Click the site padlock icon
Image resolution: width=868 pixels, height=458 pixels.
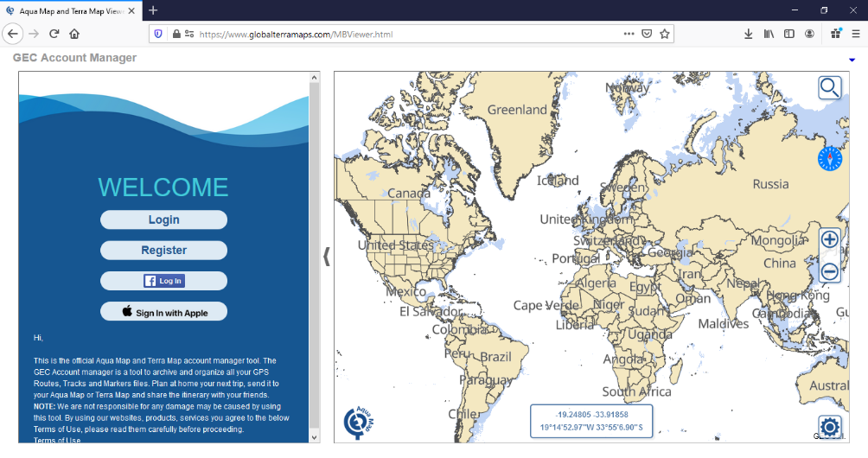176,34
